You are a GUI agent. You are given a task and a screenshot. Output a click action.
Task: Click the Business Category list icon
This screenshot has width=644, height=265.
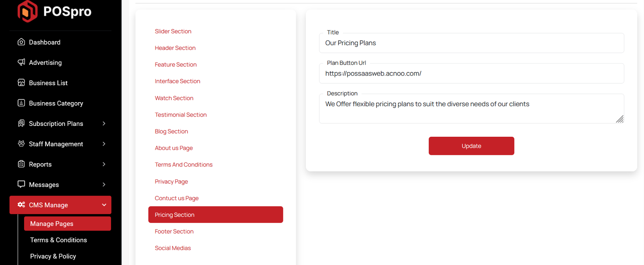tap(21, 103)
